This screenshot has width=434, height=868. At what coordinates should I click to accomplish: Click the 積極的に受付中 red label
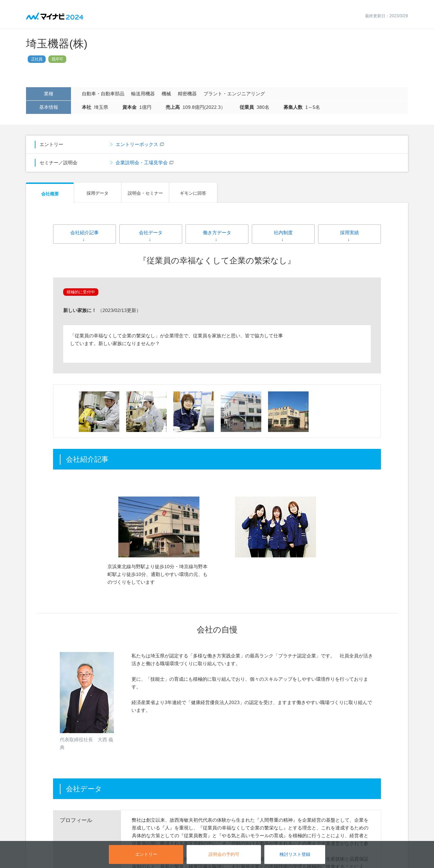click(81, 292)
